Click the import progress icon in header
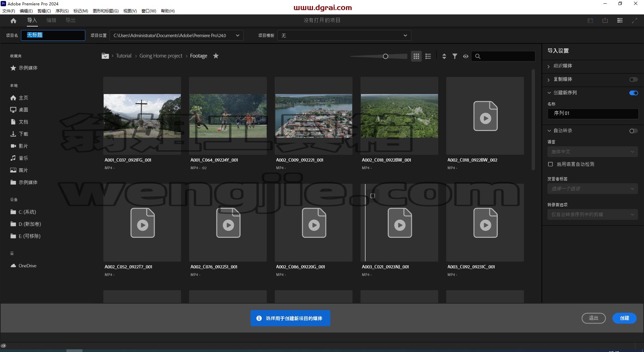 click(x=590, y=20)
